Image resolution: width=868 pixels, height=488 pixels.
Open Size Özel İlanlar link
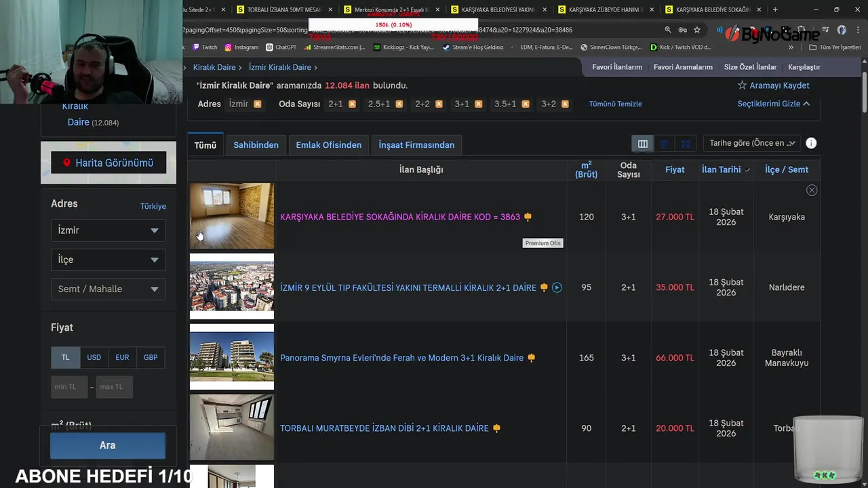750,67
